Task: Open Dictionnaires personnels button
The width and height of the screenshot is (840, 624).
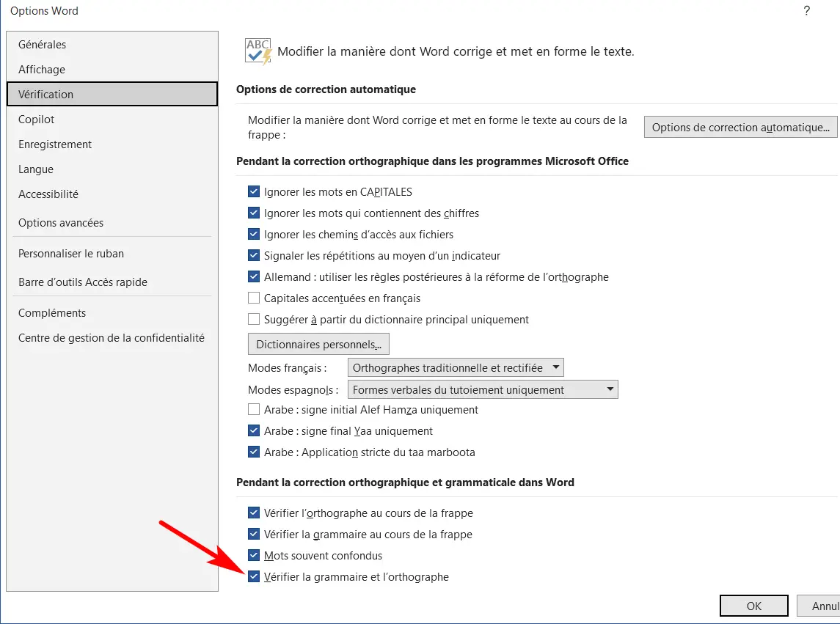Action: [318, 345]
